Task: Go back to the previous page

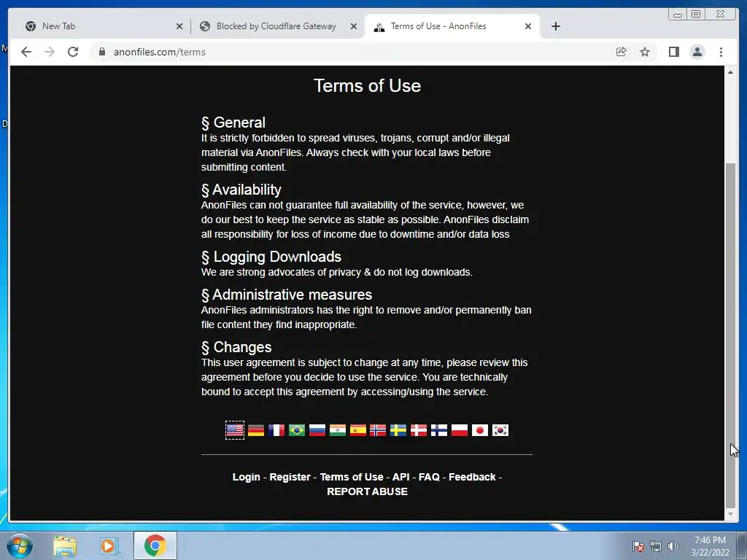Action: pyautogui.click(x=26, y=52)
